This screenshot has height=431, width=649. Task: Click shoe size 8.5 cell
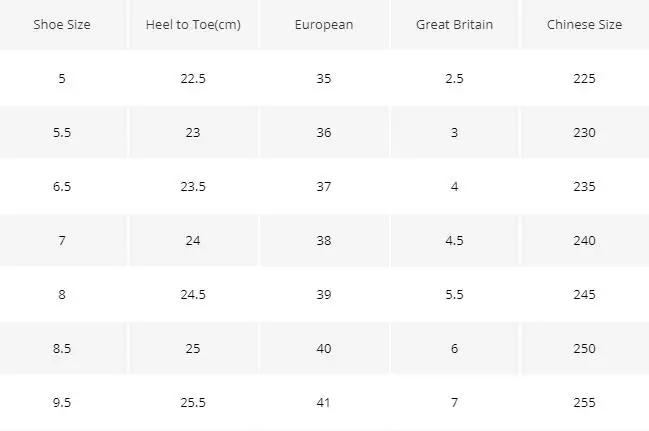point(62,349)
